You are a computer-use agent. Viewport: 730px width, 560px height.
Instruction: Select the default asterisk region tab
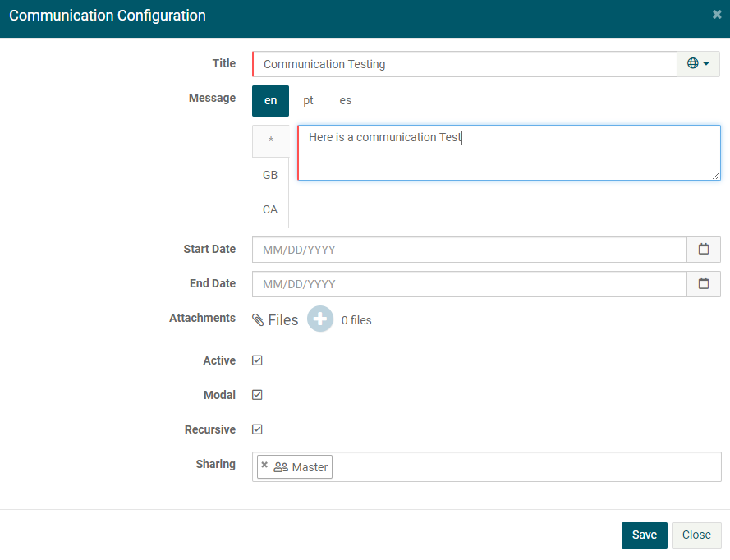coord(270,140)
